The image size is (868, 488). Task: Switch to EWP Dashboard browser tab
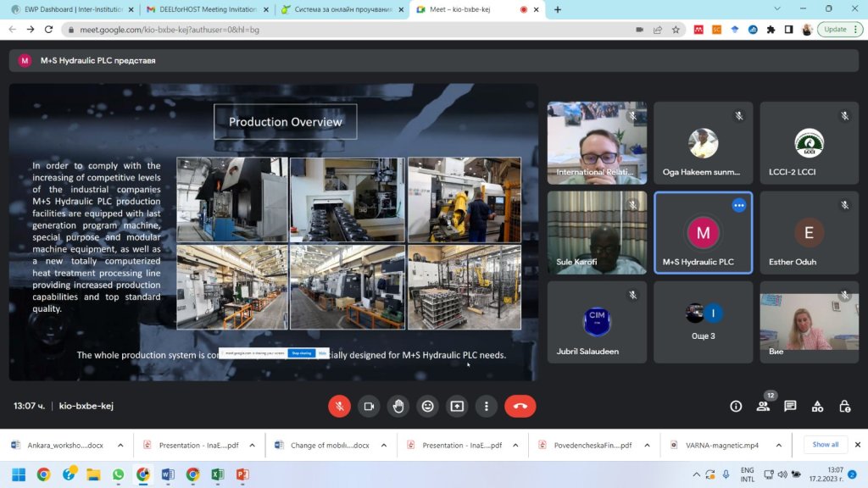71,9
